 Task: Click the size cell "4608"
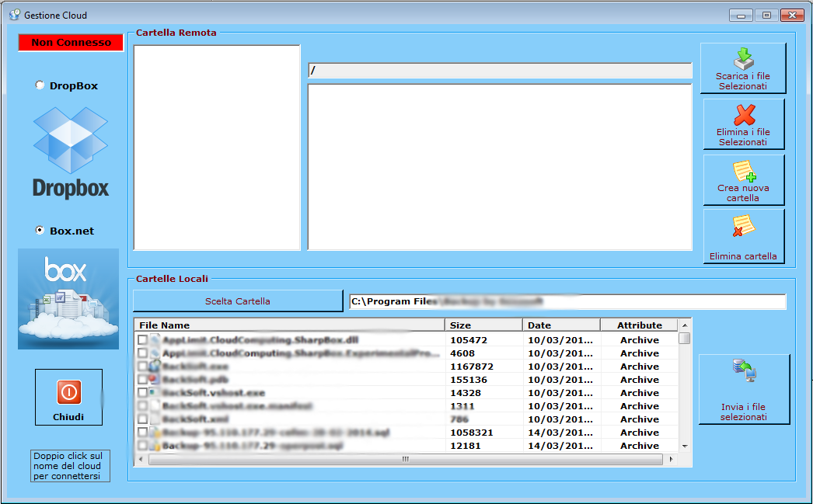[462, 353]
